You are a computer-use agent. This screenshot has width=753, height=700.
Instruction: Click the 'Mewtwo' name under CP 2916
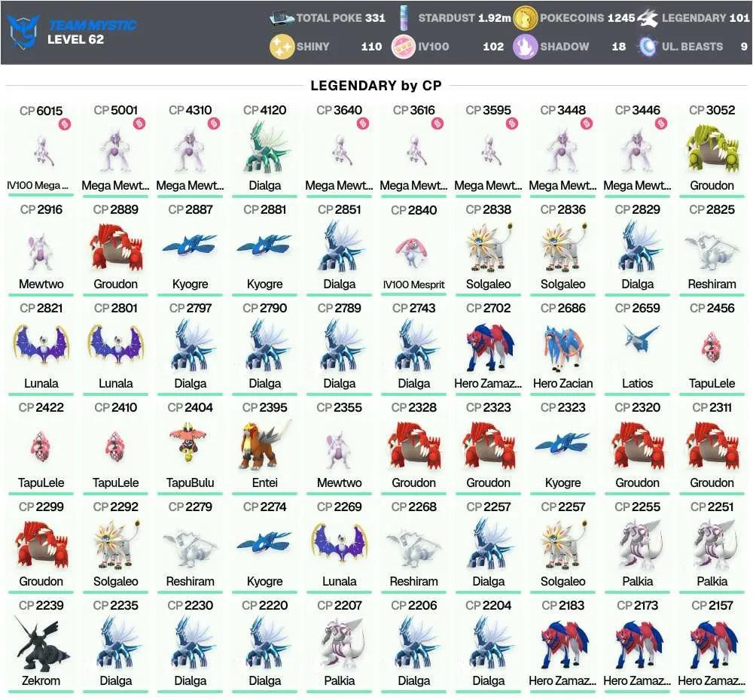click(x=41, y=284)
